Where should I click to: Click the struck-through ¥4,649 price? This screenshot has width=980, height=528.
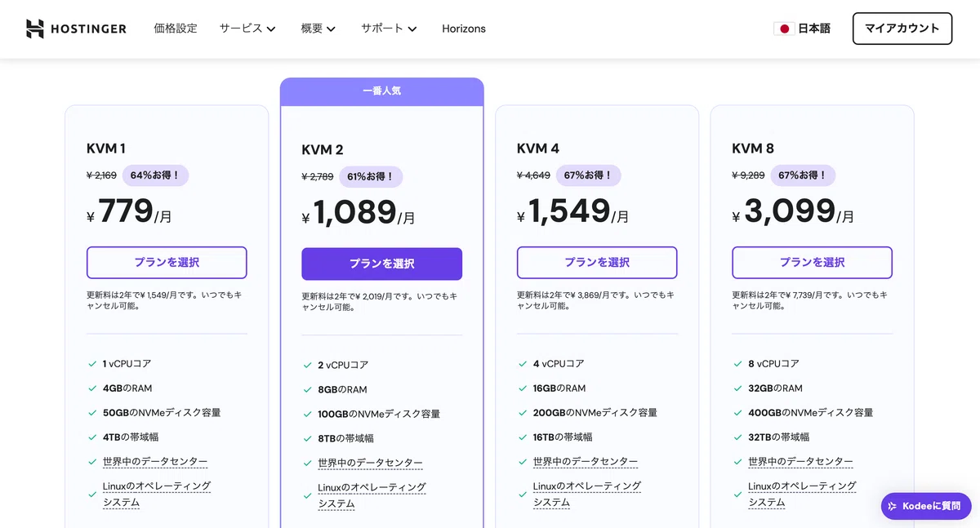coord(533,175)
